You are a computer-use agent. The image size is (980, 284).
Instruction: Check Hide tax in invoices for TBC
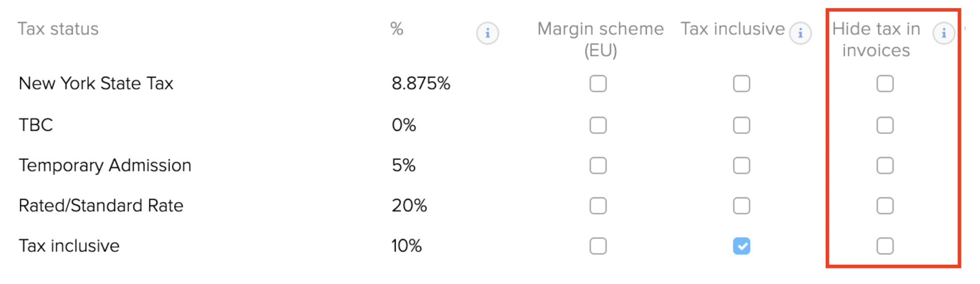pos(885,125)
